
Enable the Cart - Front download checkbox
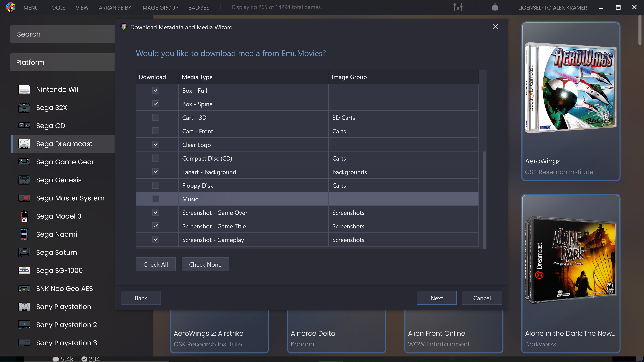click(156, 131)
